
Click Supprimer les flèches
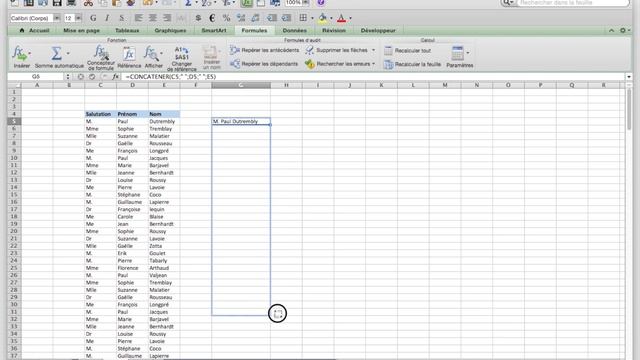[337, 50]
